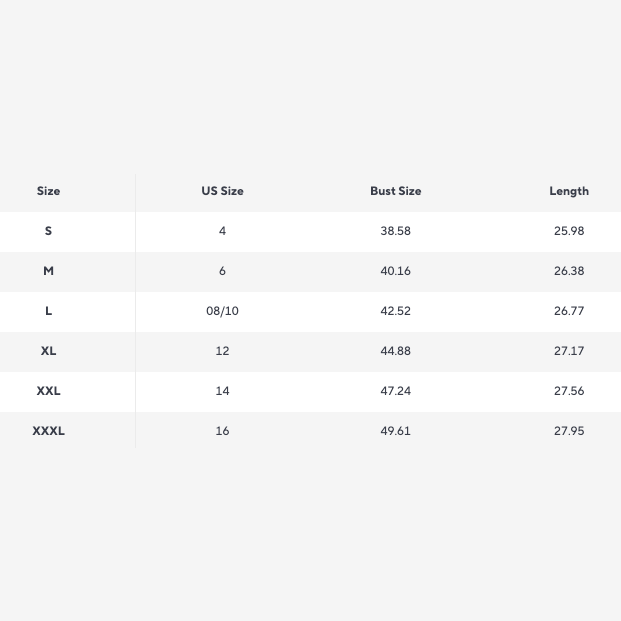Click US size value 16
Viewport: 621px width, 621px height.
[222, 431]
